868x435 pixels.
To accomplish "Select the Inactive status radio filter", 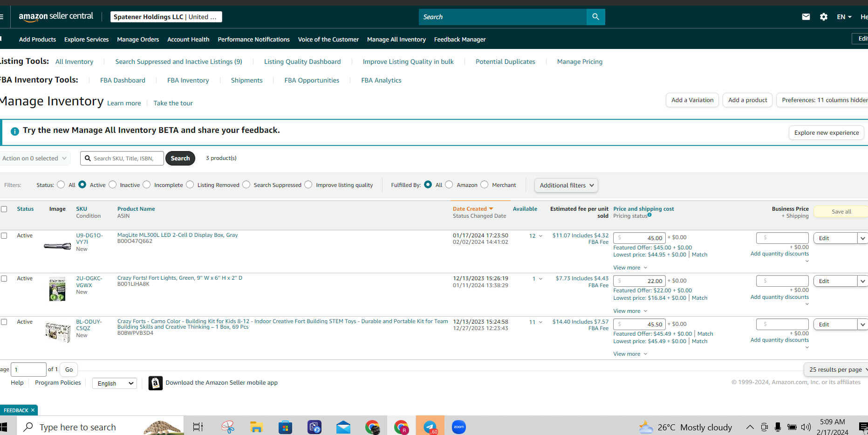I will click(x=113, y=185).
